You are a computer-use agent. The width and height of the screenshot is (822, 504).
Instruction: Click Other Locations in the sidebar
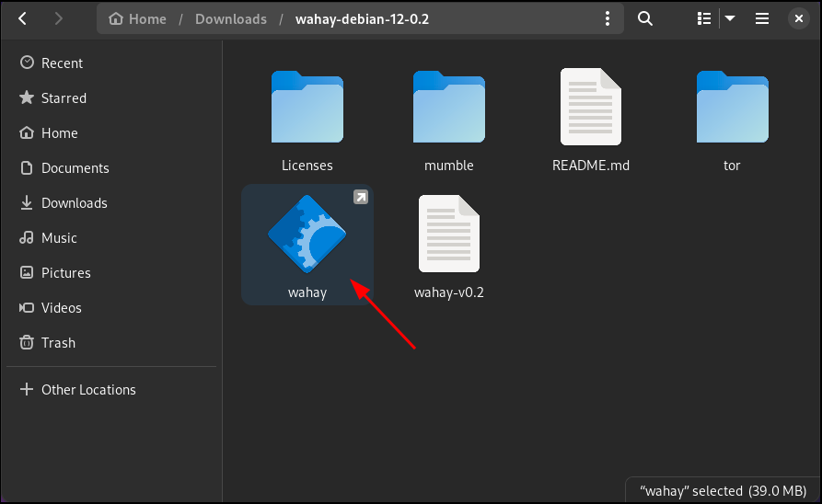88,390
